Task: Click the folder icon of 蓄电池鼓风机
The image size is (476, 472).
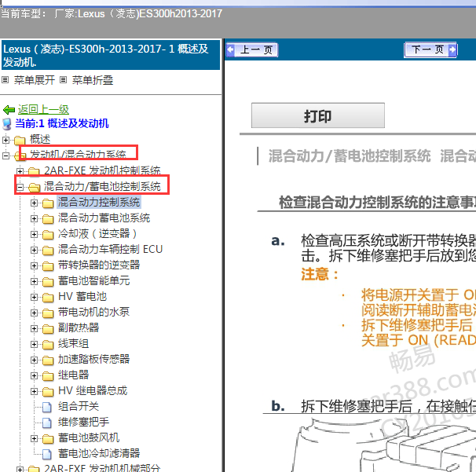Action: [x=48, y=439]
